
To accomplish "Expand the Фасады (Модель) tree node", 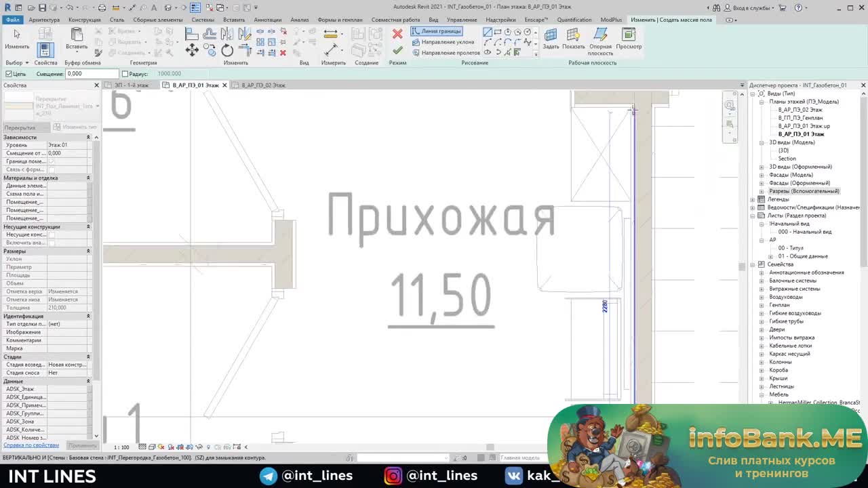I will tap(762, 174).
